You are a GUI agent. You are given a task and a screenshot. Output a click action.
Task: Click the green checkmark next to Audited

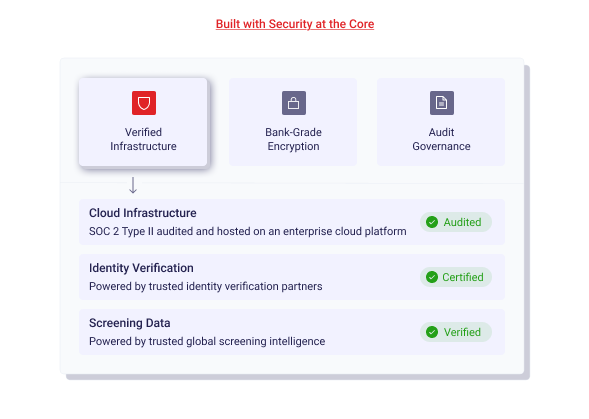pyautogui.click(x=432, y=222)
